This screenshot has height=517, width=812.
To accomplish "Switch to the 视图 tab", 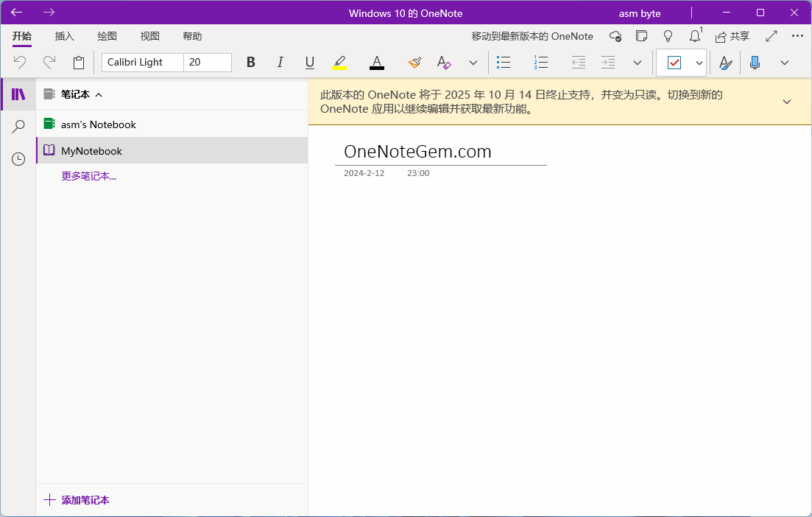I will pyautogui.click(x=149, y=36).
